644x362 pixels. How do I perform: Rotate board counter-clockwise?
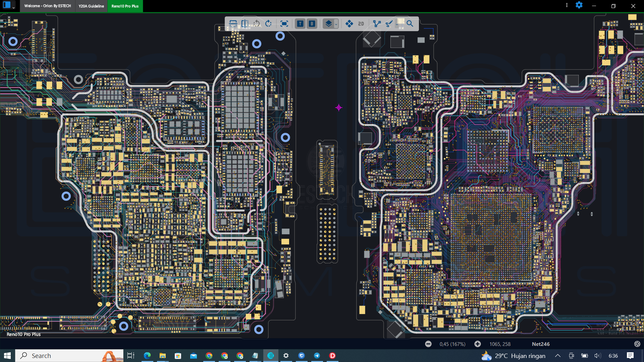(257, 24)
